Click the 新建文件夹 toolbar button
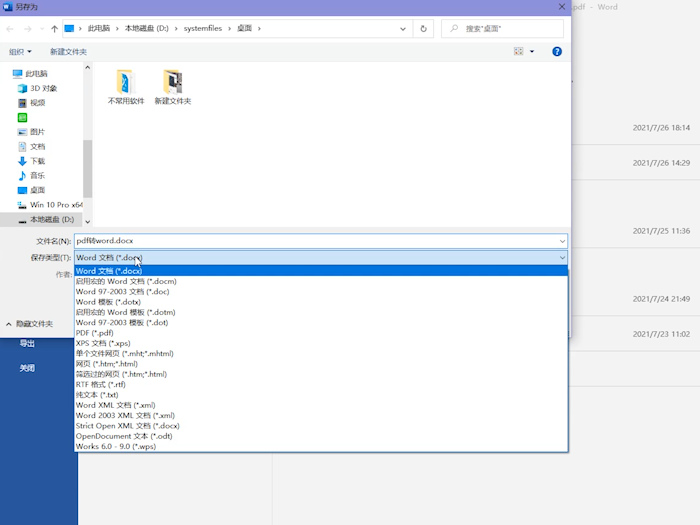The width and height of the screenshot is (700, 525). click(68, 51)
